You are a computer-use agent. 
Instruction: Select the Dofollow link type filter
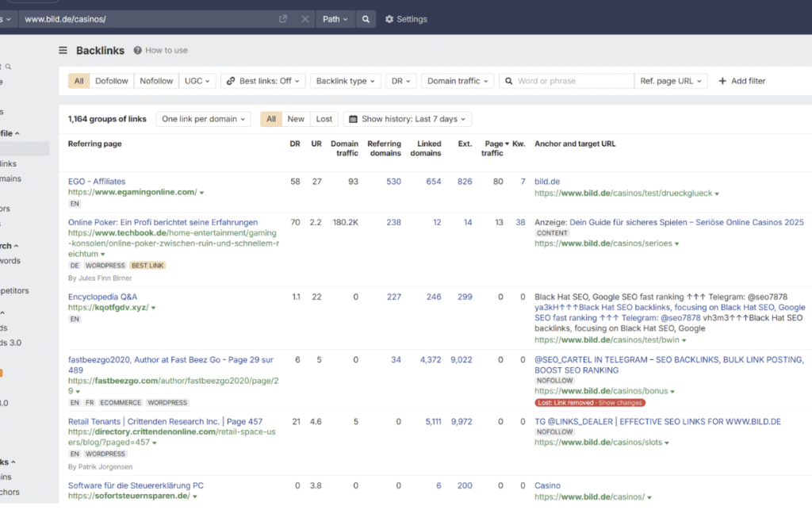coord(111,81)
